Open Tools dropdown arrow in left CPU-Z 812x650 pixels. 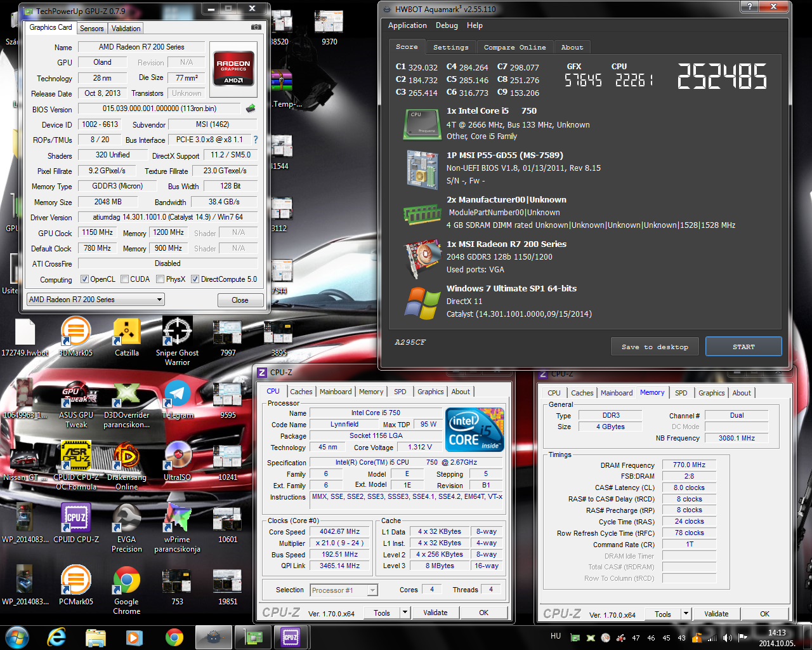(405, 613)
